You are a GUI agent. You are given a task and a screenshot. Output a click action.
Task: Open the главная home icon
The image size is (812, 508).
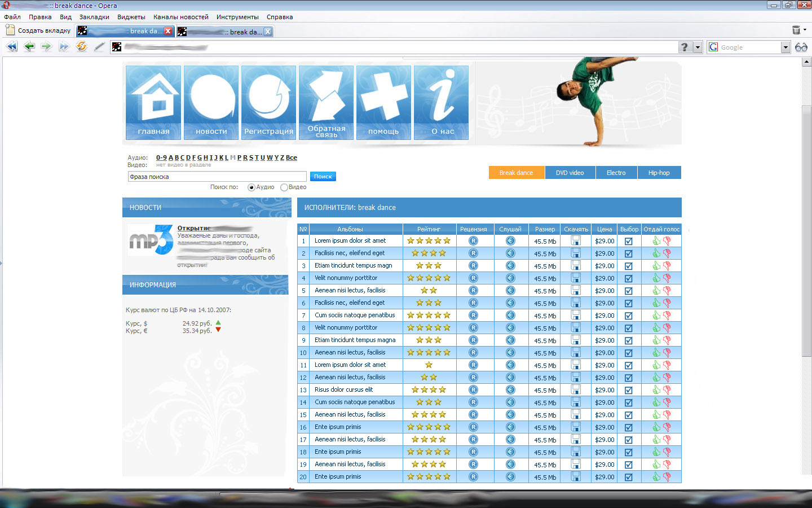pyautogui.click(x=153, y=102)
